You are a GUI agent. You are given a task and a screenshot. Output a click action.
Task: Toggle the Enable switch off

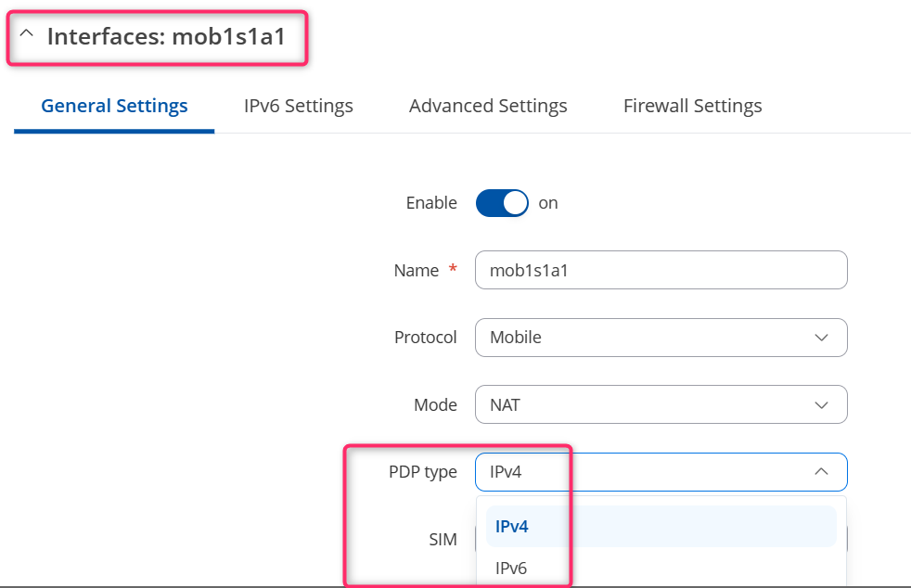502,203
